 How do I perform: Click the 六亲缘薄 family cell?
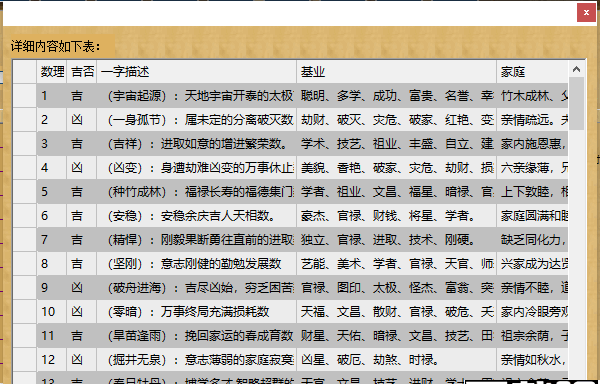click(x=533, y=168)
